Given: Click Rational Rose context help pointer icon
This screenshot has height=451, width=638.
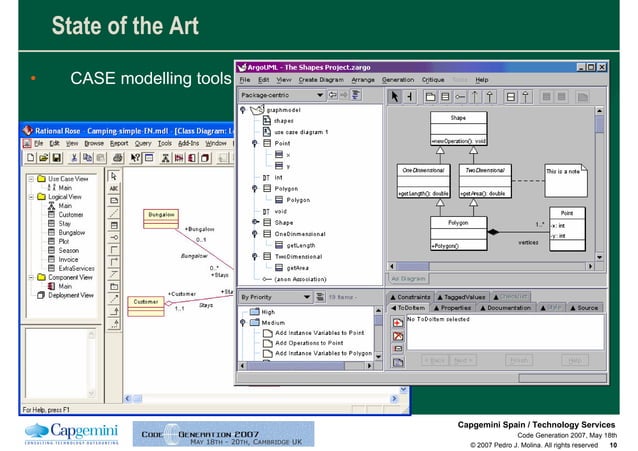Looking at the screenshot, I should point(135,158).
